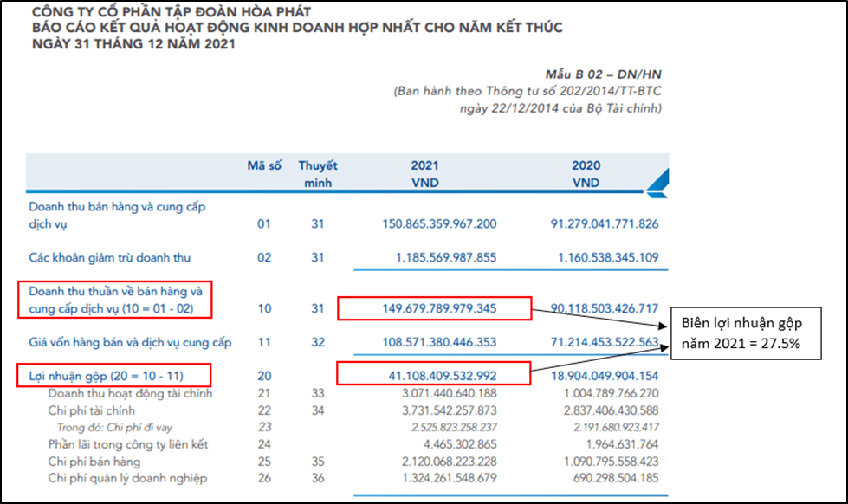Select the row label 'Các khoản giảm trừ doanh thu'
Image resolution: width=848 pixels, height=504 pixels.
pyautogui.click(x=110, y=258)
